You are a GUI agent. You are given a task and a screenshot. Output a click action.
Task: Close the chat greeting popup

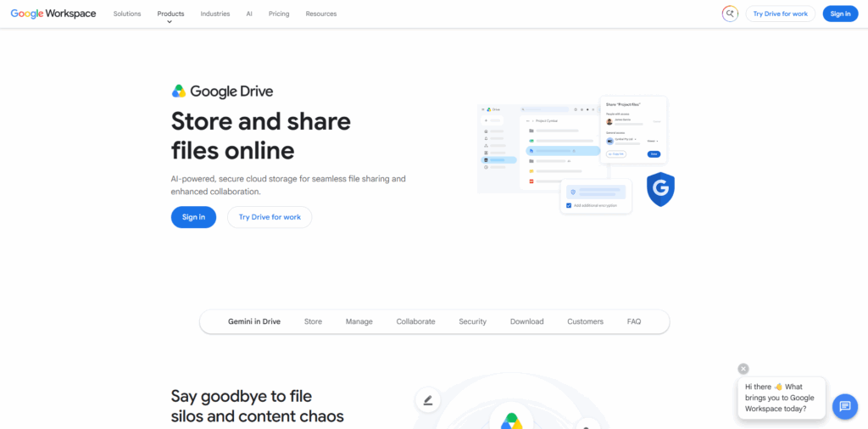[x=743, y=369]
